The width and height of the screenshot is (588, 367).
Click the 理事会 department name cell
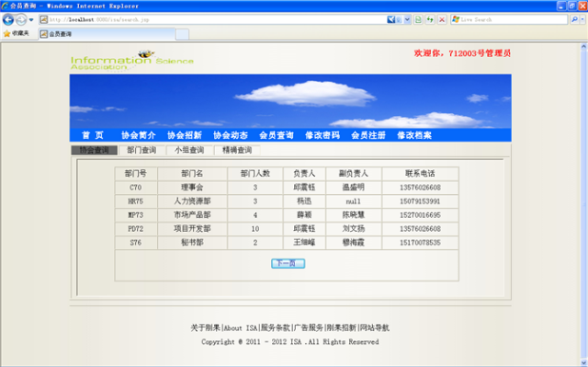(192, 188)
